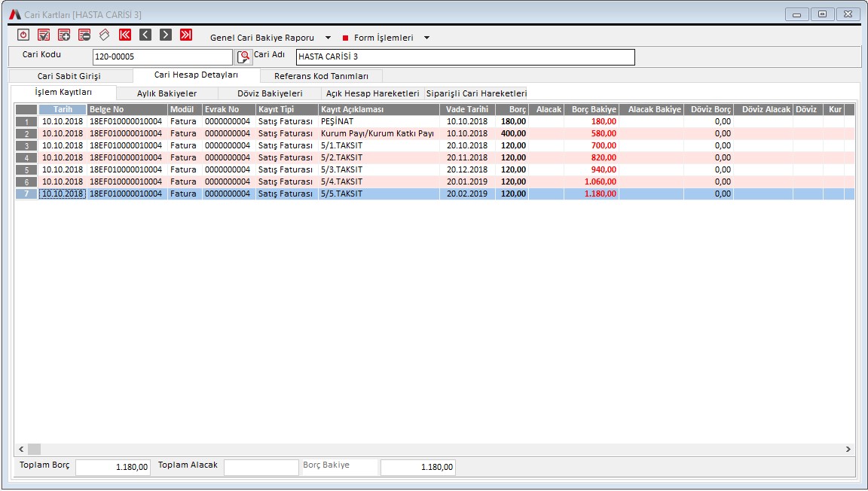Click the add new record icon

(64, 35)
